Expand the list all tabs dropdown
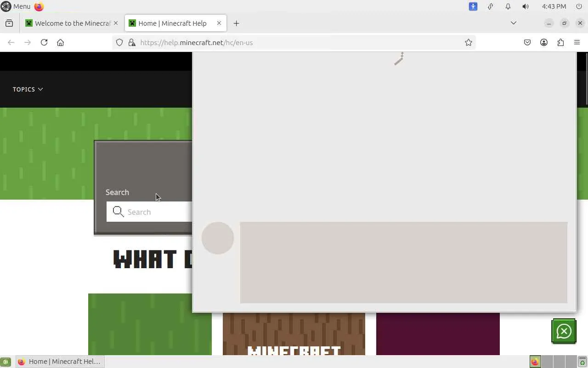Viewport: 588px width, 368px height. pyautogui.click(x=514, y=23)
